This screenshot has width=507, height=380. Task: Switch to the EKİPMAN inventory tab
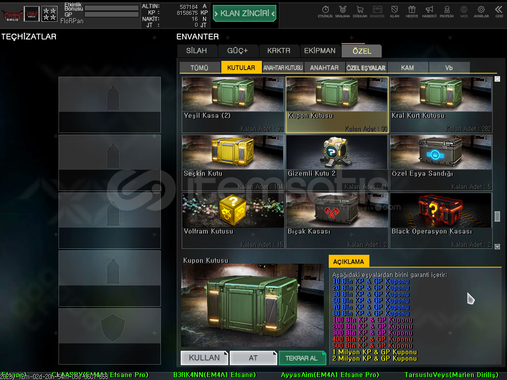click(320, 51)
